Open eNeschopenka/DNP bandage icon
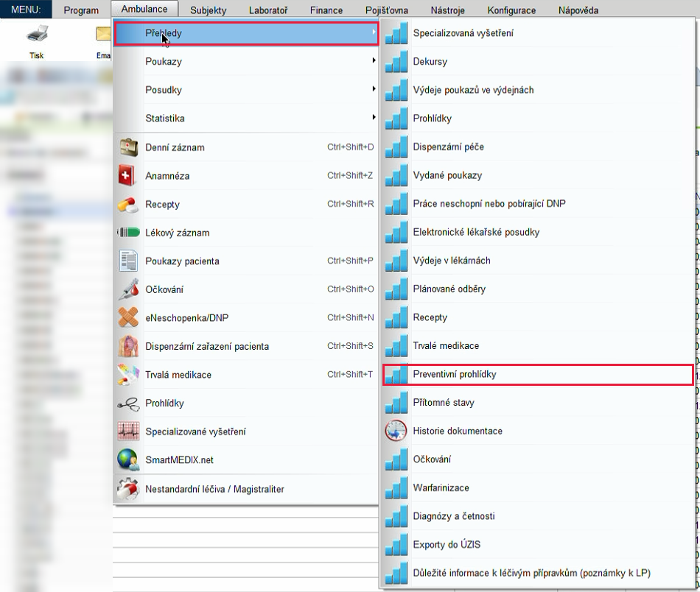700x592 pixels. click(128, 317)
